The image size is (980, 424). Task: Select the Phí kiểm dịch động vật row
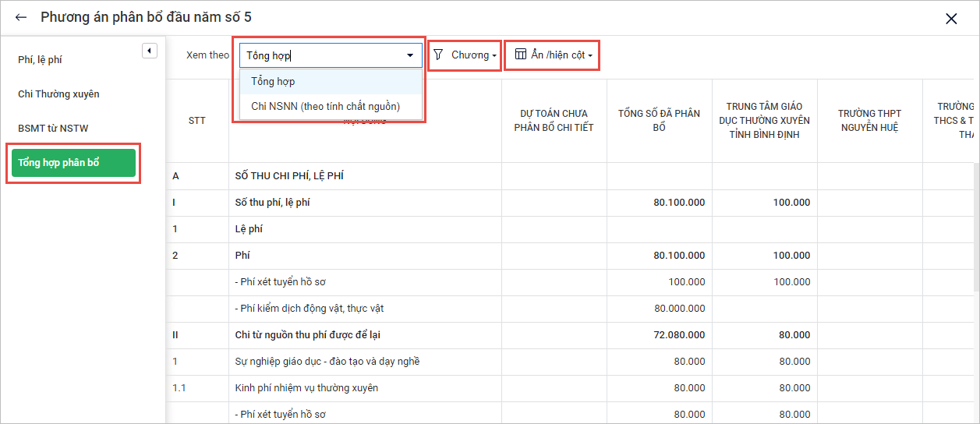click(x=309, y=309)
